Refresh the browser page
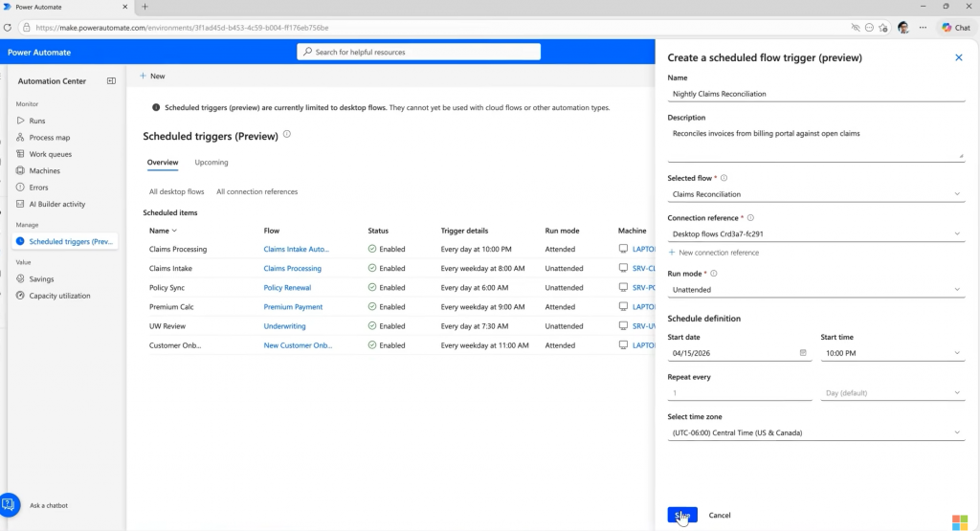This screenshot has height=531, width=980. pyautogui.click(x=8, y=28)
